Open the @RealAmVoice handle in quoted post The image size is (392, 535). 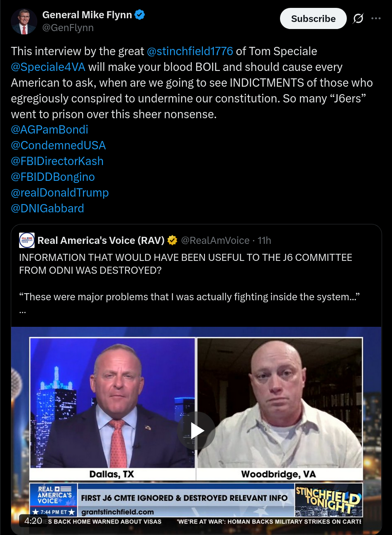pyautogui.click(x=215, y=241)
